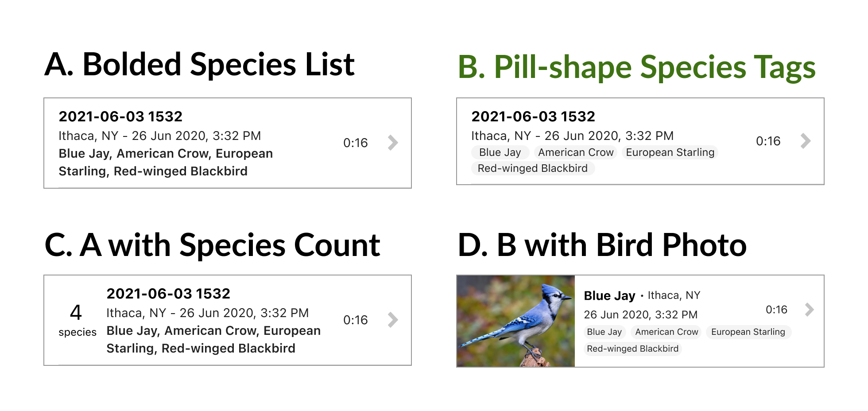Click the 0:16 duration on card D

point(777,310)
